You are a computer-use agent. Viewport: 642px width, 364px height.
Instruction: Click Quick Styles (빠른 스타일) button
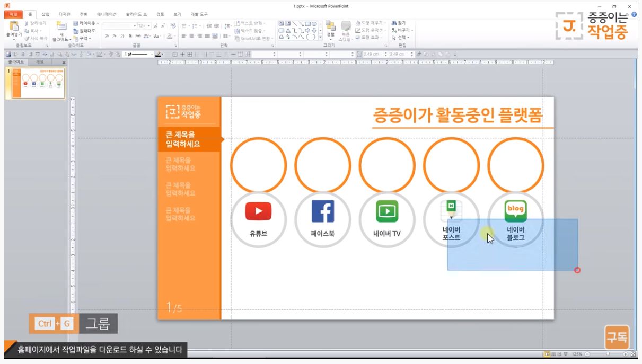point(346,31)
